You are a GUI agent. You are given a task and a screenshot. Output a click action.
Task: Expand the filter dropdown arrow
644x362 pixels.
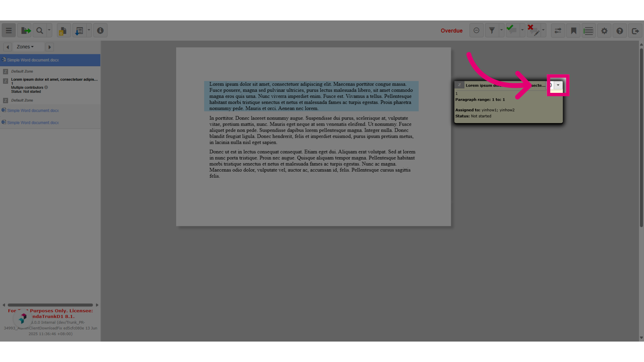[501, 31]
